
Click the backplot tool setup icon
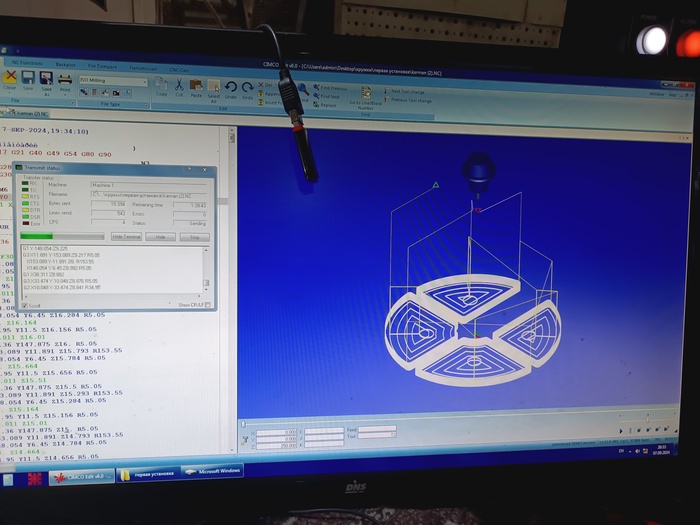(x=244, y=440)
